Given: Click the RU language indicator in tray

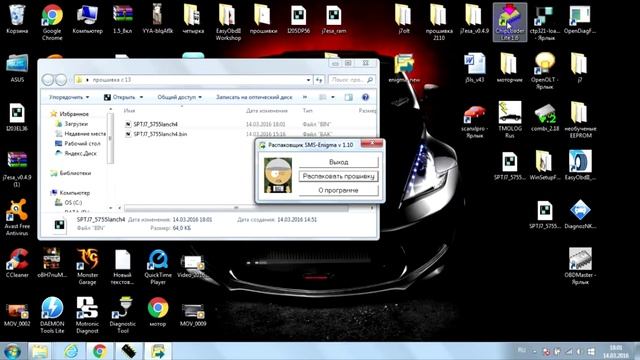Looking at the screenshot, I should [x=522, y=350].
